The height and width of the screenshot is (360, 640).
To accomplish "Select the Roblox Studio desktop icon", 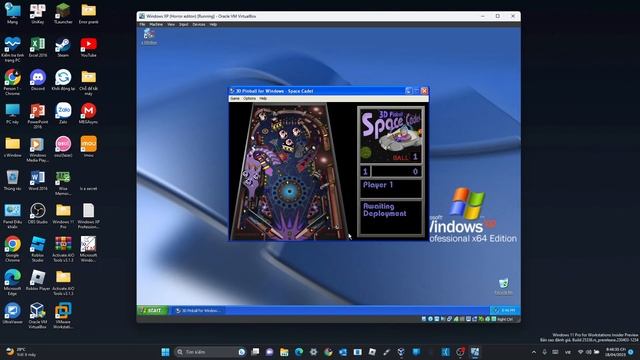I will pyautogui.click(x=38, y=249).
